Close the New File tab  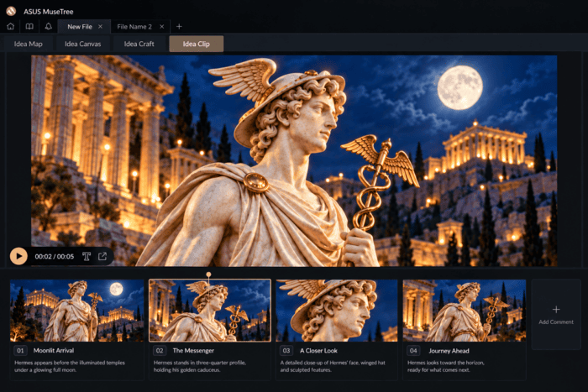point(100,27)
